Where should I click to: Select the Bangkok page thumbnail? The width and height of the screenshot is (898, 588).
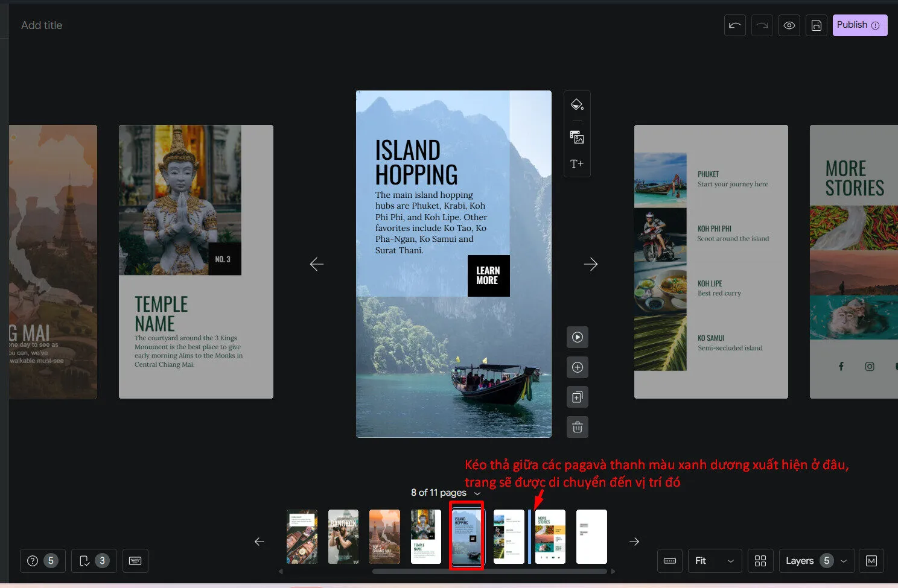coord(343,537)
